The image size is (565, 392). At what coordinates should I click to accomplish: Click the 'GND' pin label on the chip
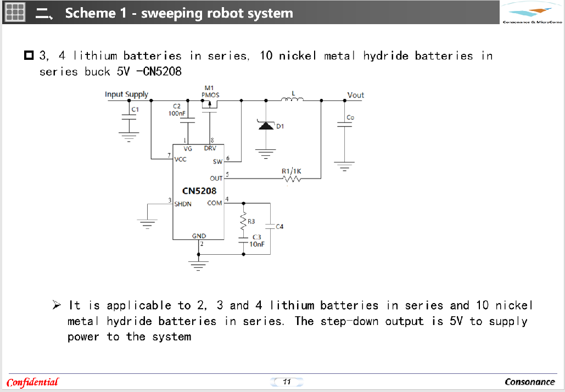click(199, 236)
